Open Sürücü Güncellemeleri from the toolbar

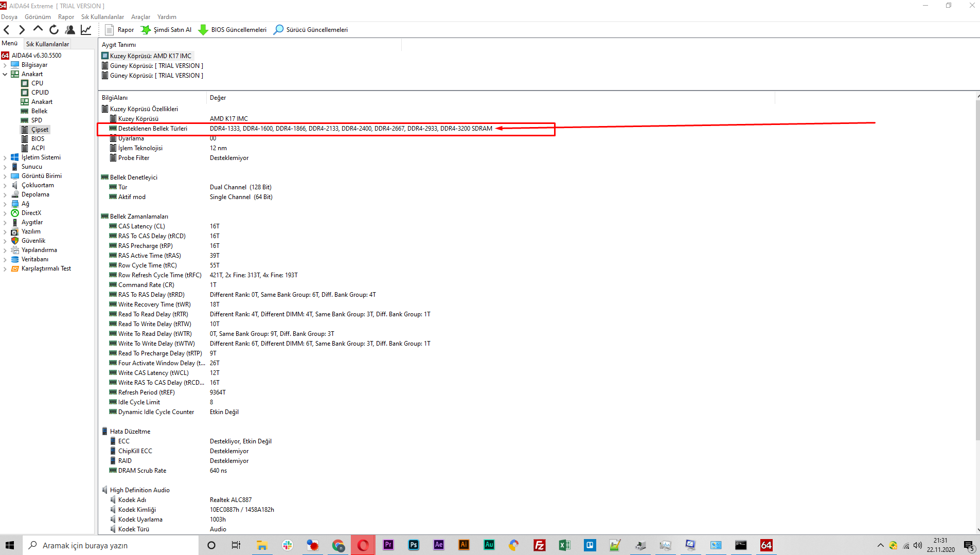(311, 30)
